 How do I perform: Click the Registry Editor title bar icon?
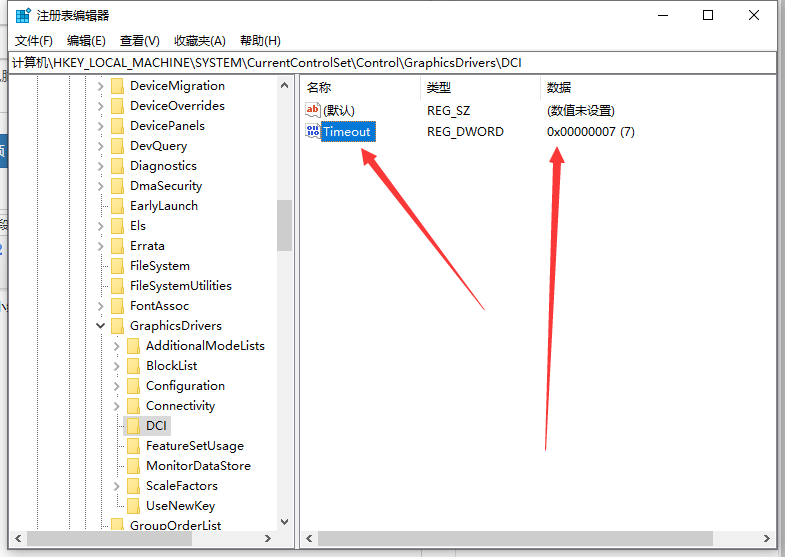(x=23, y=15)
